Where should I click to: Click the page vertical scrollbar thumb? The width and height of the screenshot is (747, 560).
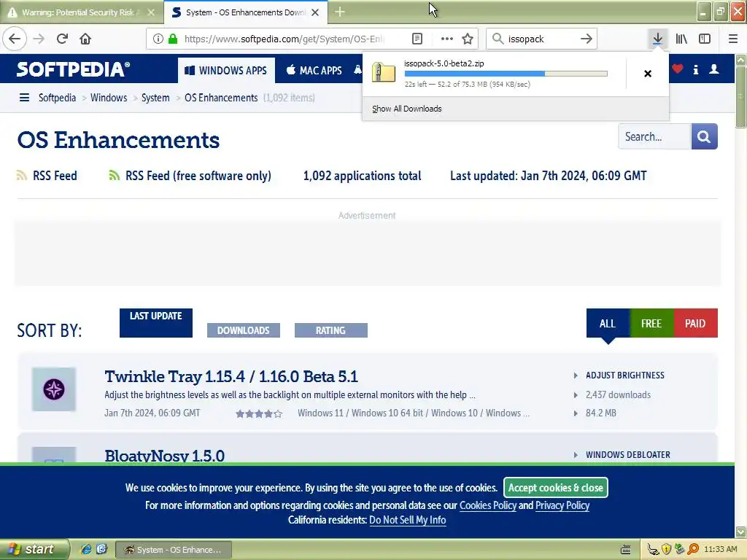[x=741, y=98]
